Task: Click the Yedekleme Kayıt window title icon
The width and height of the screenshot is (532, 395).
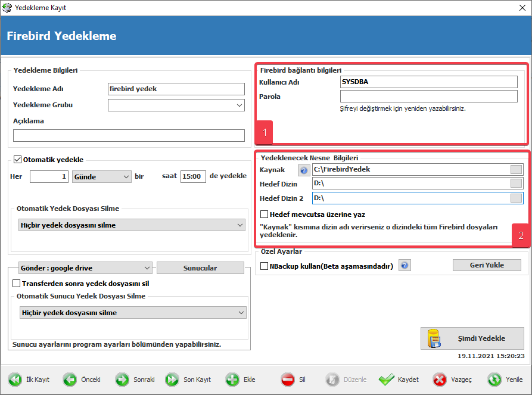Action: 7,8
